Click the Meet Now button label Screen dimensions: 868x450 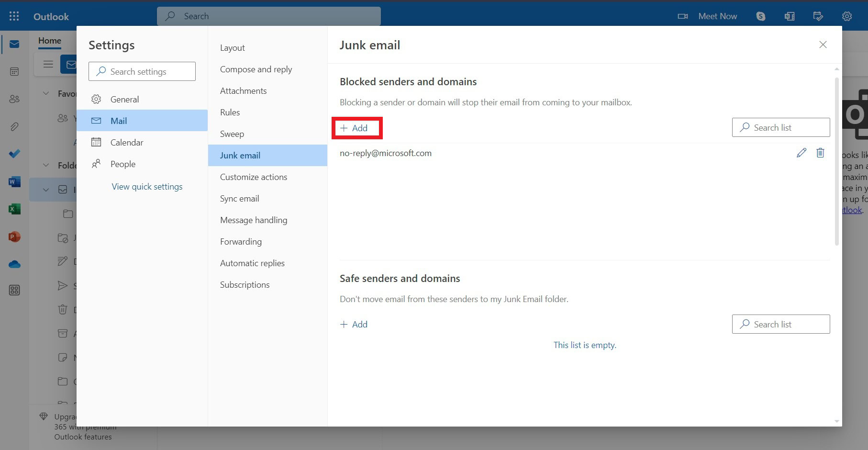point(717,16)
